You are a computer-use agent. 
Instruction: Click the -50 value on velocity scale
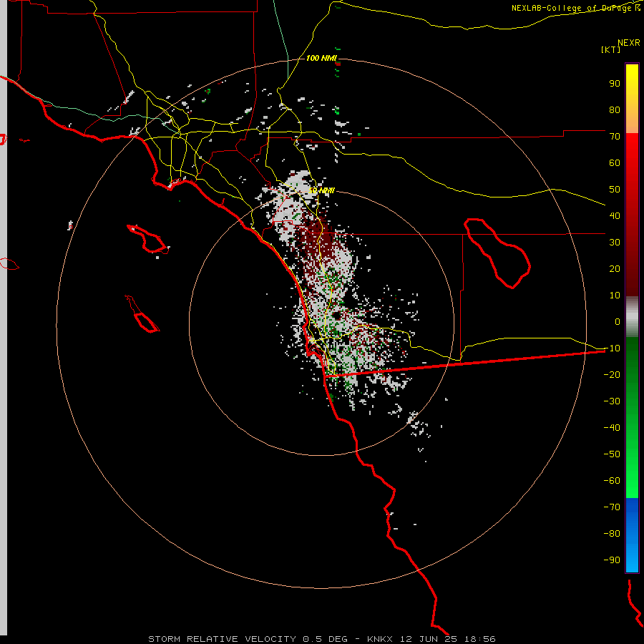[612, 454]
